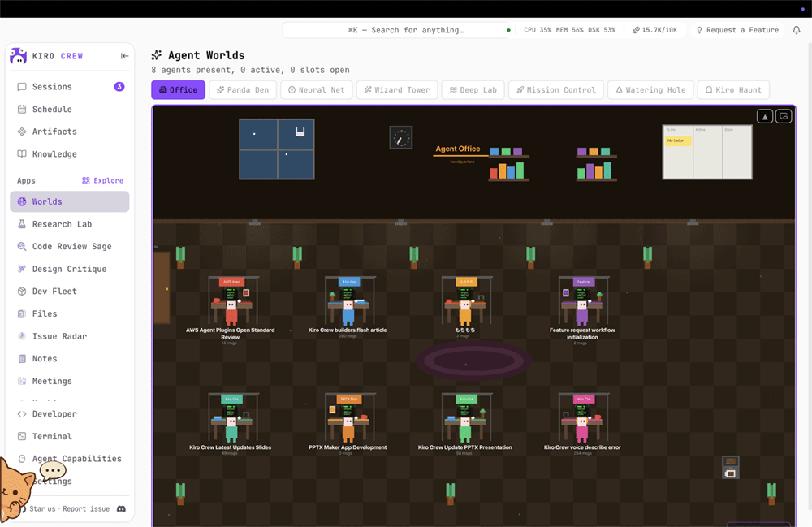The height and width of the screenshot is (527, 812).
Task: Click the Sessions chat icon
Action: point(22,87)
